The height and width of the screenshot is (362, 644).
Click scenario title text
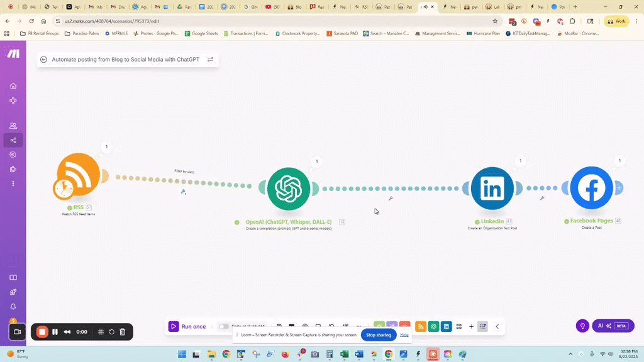126,60
